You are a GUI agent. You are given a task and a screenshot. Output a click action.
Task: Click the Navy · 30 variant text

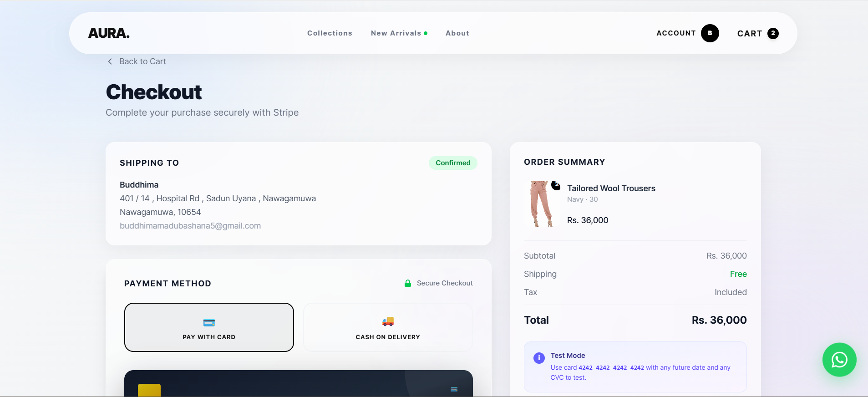click(583, 199)
